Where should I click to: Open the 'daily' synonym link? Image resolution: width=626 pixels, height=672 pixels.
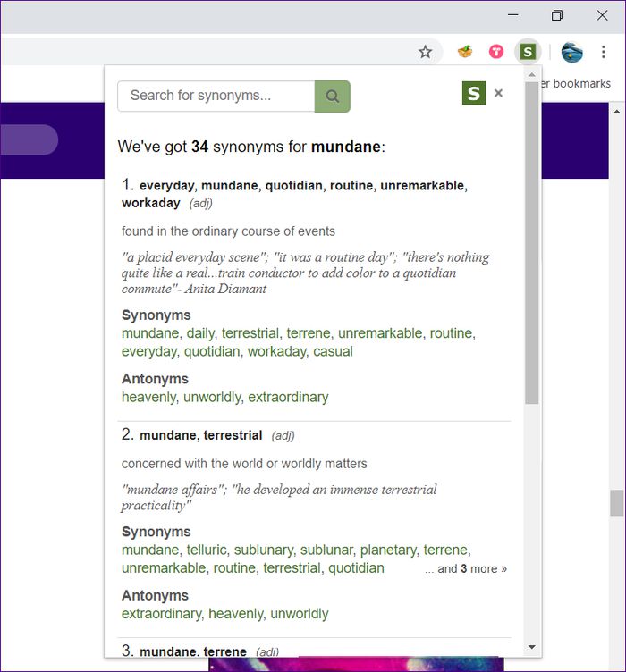coord(201,333)
